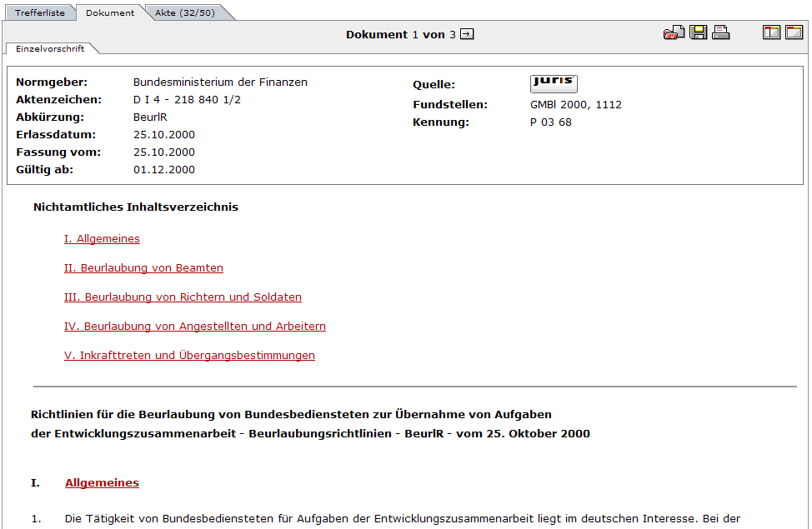Image resolution: width=812 pixels, height=529 pixels.
Task: Click the Allgemeines section heading link
Action: (102, 483)
